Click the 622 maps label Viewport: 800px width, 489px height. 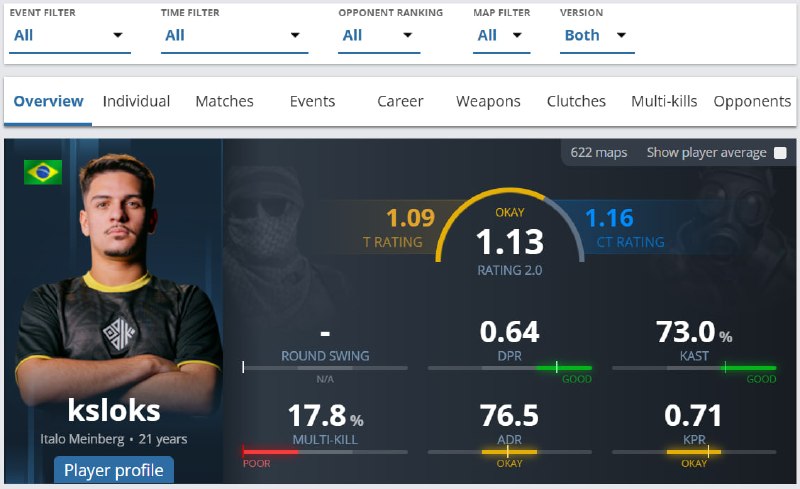coord(598,153)
